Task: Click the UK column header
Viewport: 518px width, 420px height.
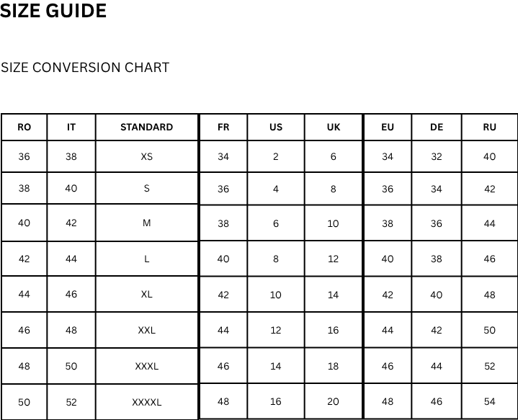Action: pos(334,127)
